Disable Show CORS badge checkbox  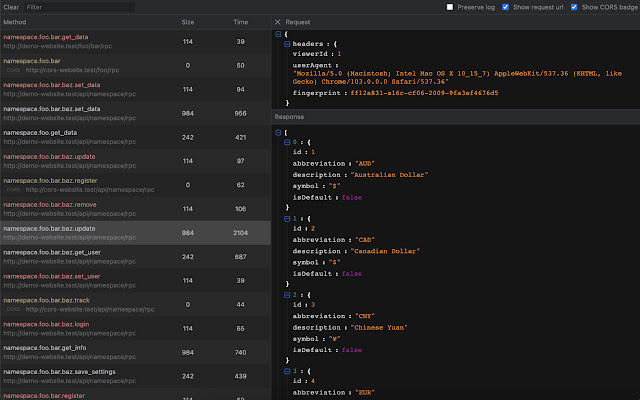(x=573, y=7)
